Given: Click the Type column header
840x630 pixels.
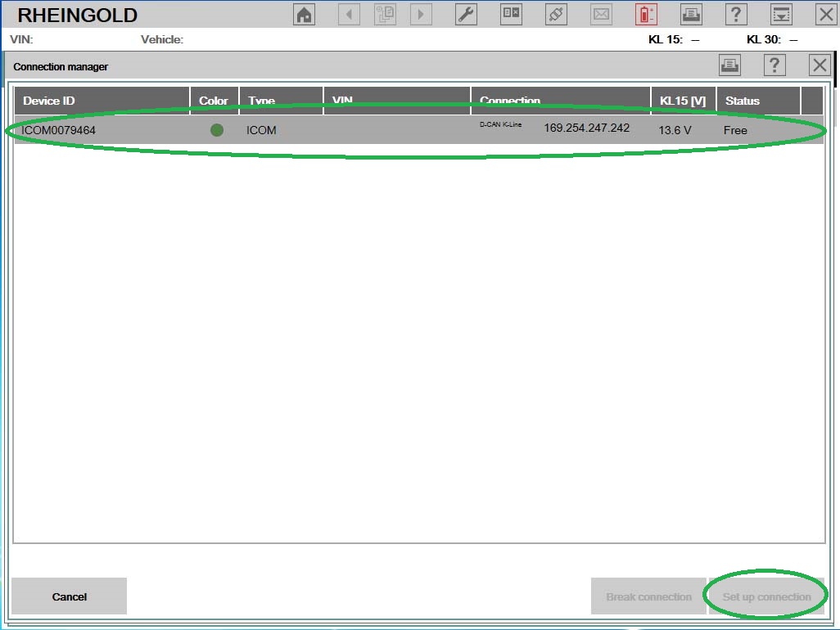Looking at the screenshot, I should tap(282, 101).
